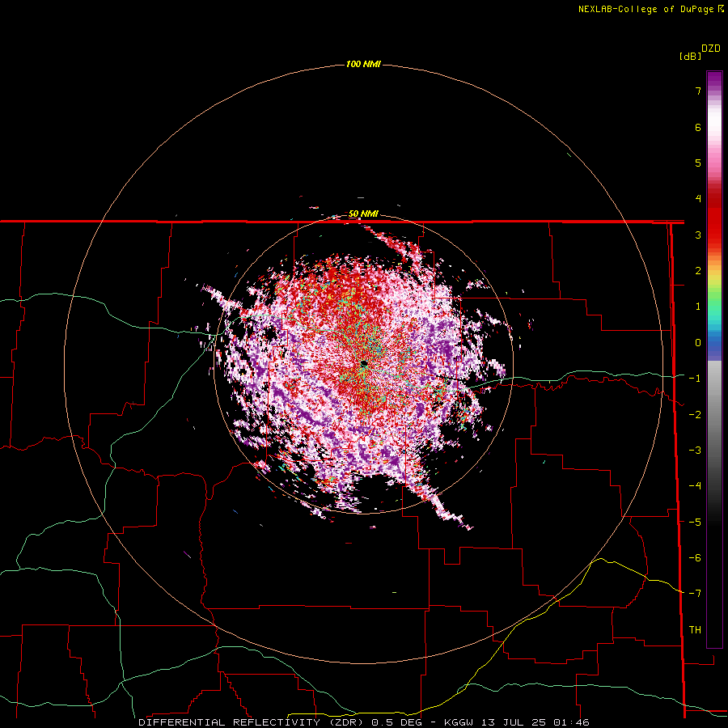Click the 2 value on the dB scale
The width and height of the screenshot is (728, 728).
click(x=698, y=271)
